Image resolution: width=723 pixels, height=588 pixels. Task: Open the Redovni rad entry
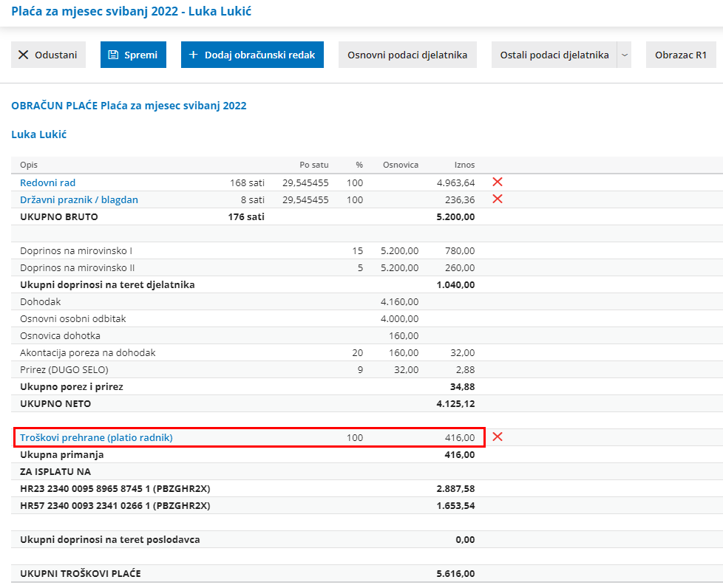click(x=47, y=182)
